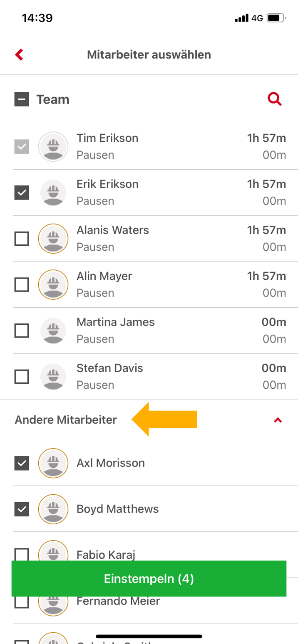This screenshot has height=644, width=298.
Task: Tap the Team heading label
Action: [x=53, y=100]
